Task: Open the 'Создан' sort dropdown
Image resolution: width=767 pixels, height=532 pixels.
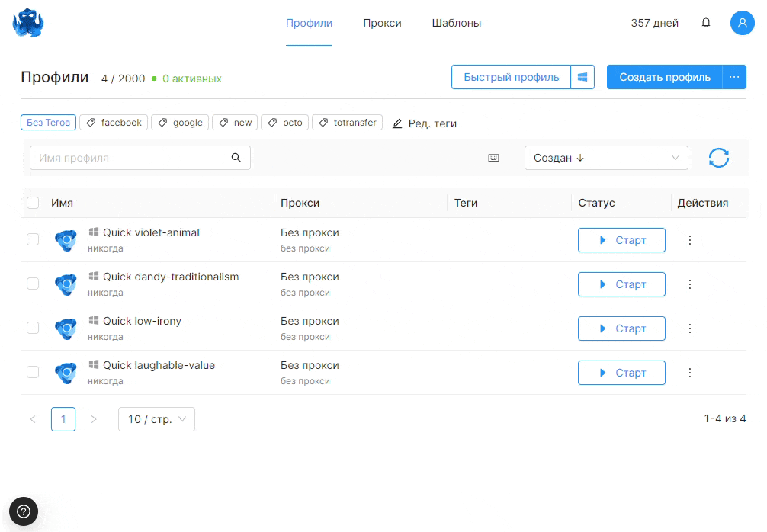Action: 605,158
